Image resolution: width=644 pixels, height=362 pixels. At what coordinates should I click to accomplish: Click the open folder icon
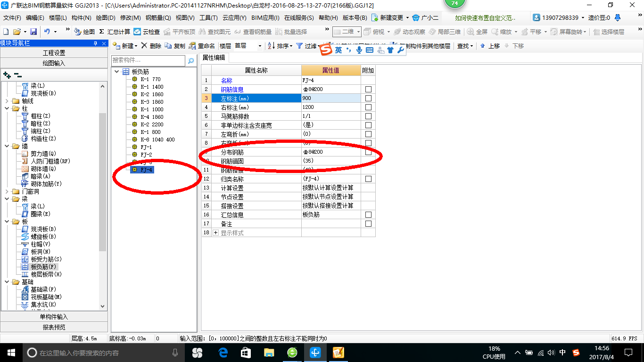point(17,32)
